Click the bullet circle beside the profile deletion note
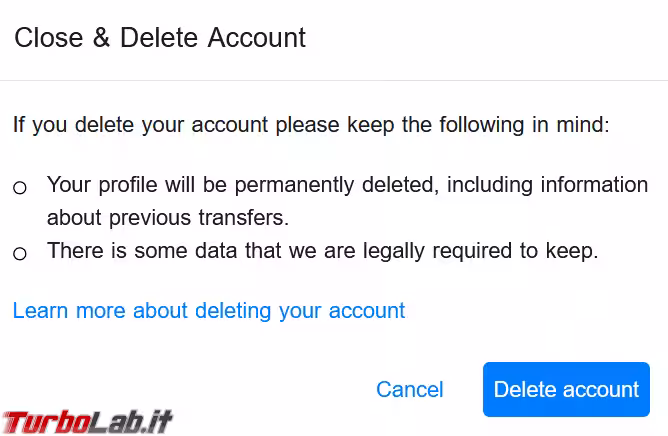Image resolution: width=668 pixels, height=436 pixels. (x=20, y=188)
